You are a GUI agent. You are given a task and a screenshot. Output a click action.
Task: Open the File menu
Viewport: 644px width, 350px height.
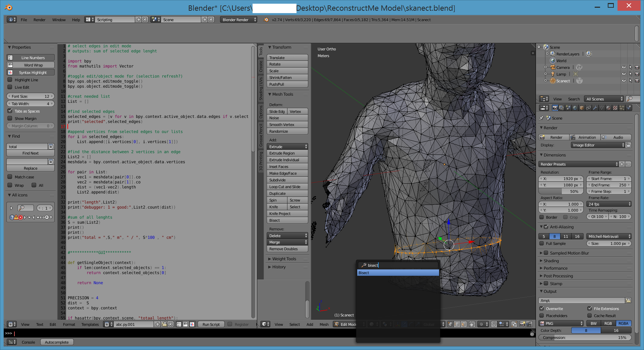(x=24, y=20)
